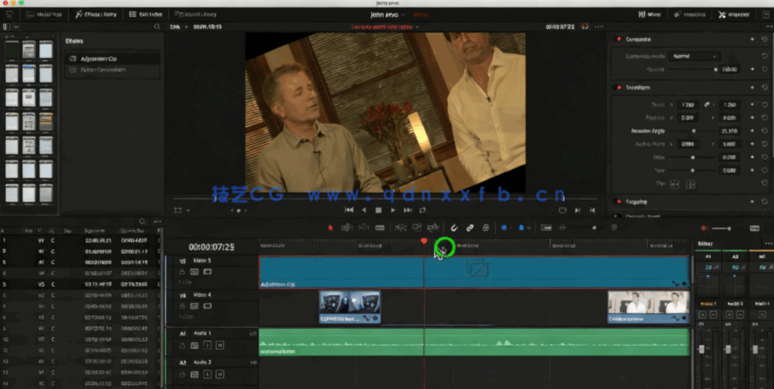The height and width of the screenshot is (389, 774).
Task: Toggle the Transform section enable dot
Action: click(x=619, y=87)
